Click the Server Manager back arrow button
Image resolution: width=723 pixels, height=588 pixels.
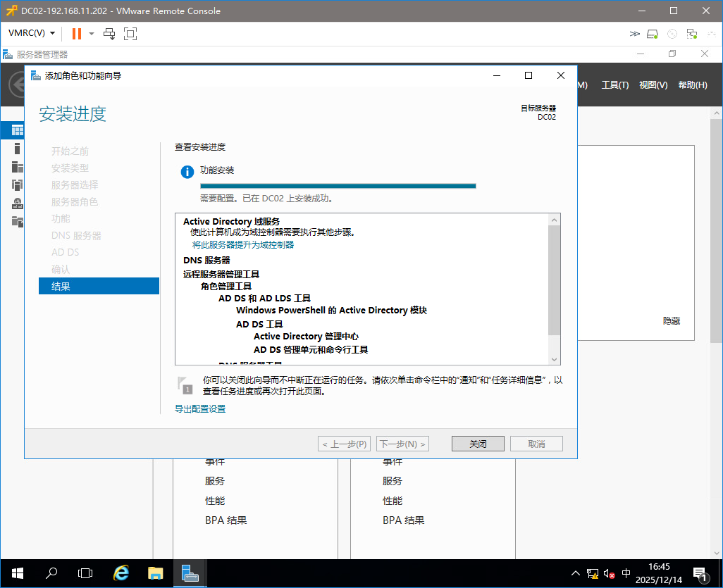pos(17,85)
